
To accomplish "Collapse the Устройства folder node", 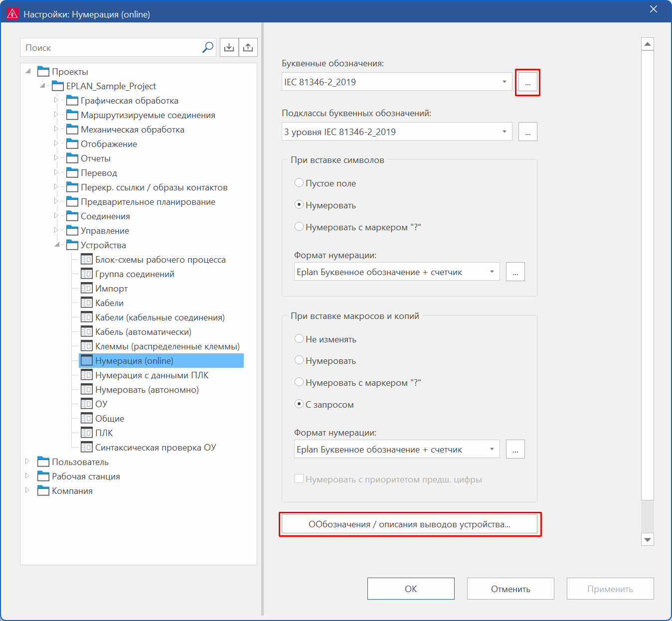I will point(57,245).
